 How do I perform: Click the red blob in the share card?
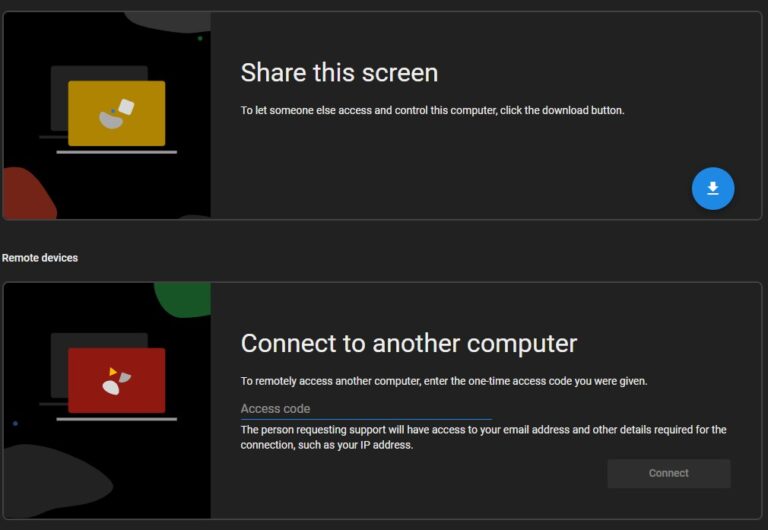pyautogui.click(x=27, y=194)
